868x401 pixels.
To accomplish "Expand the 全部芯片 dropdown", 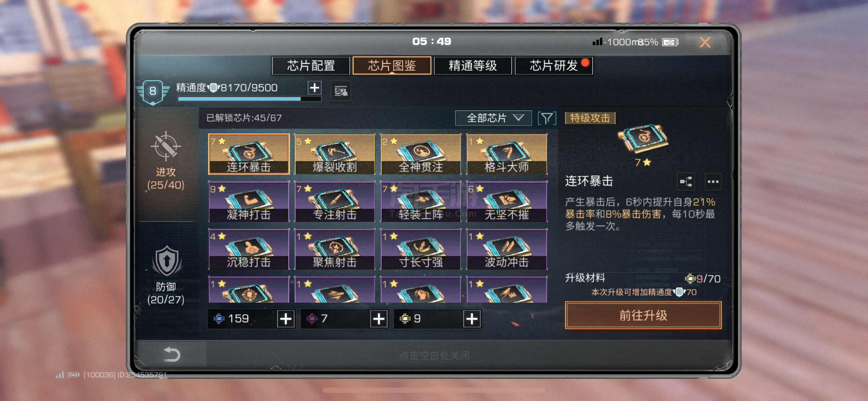I will [x=493, y=118].
